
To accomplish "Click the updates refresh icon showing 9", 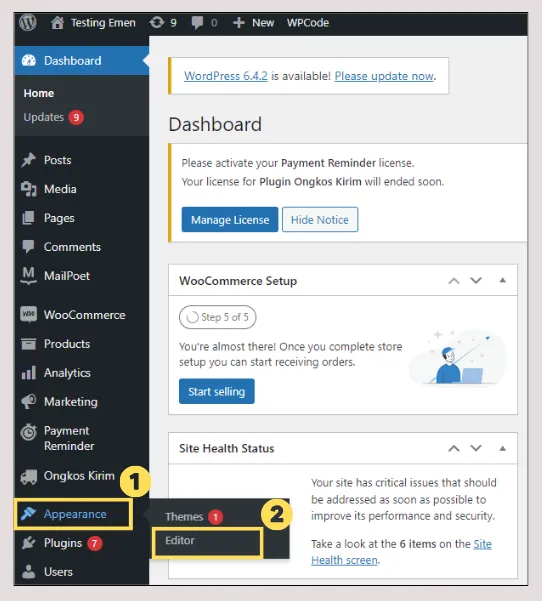I will [157, 23].
